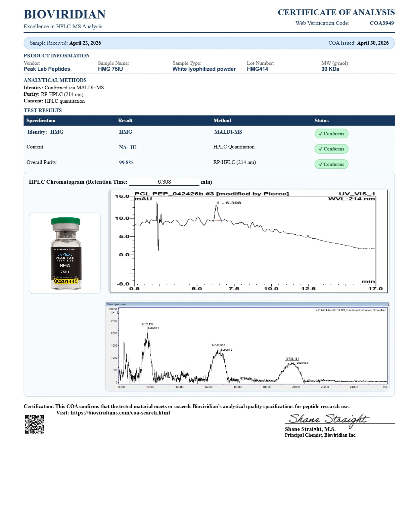Click the sample type 'White lyophilized powder'
The width and height of the screenshot is (411, 532).
pos(204,69)
